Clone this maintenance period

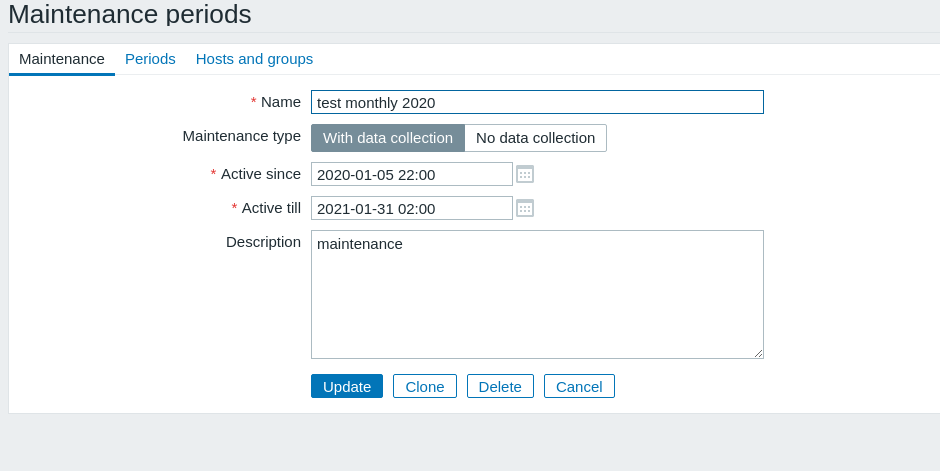(425, 386)
